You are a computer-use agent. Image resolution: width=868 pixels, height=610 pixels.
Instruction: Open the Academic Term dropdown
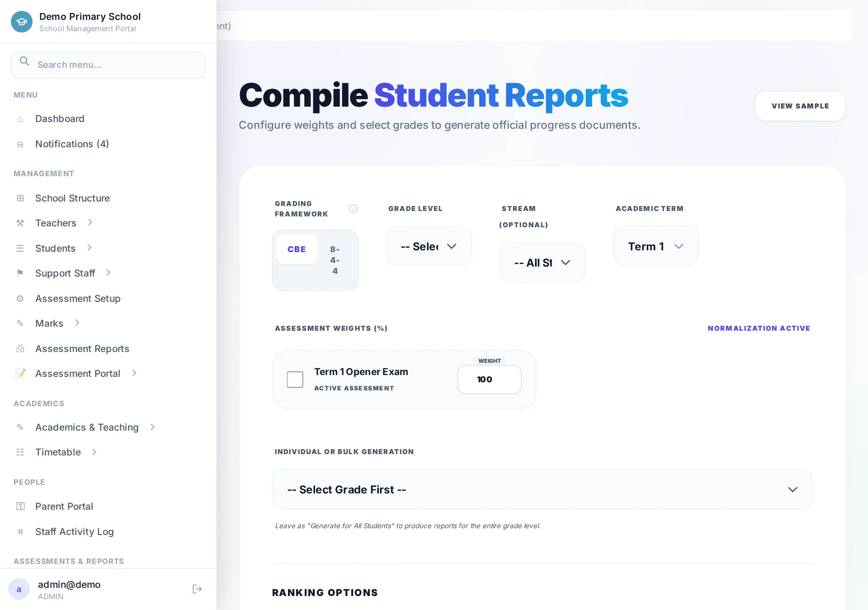(x=656, y=246)
